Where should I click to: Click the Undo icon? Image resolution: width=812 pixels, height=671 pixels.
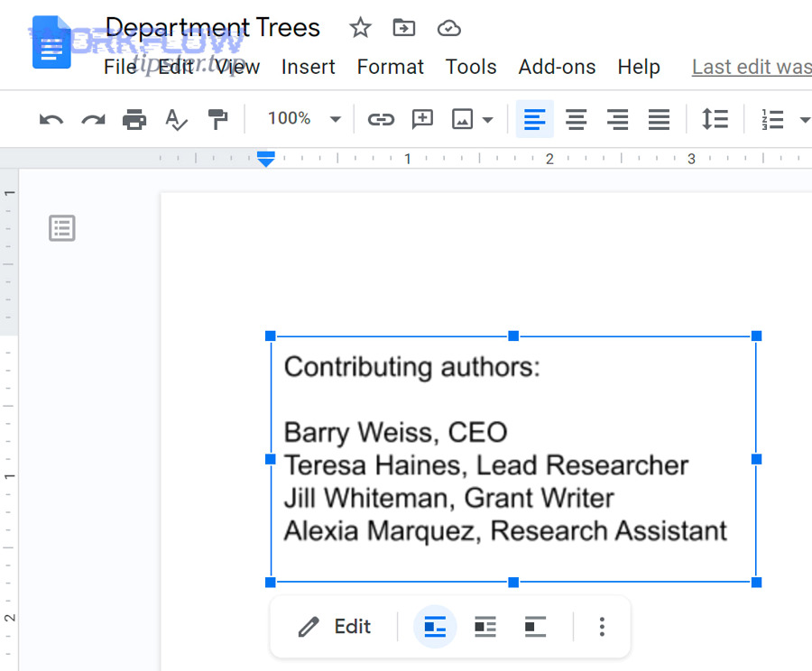(51, 119)
